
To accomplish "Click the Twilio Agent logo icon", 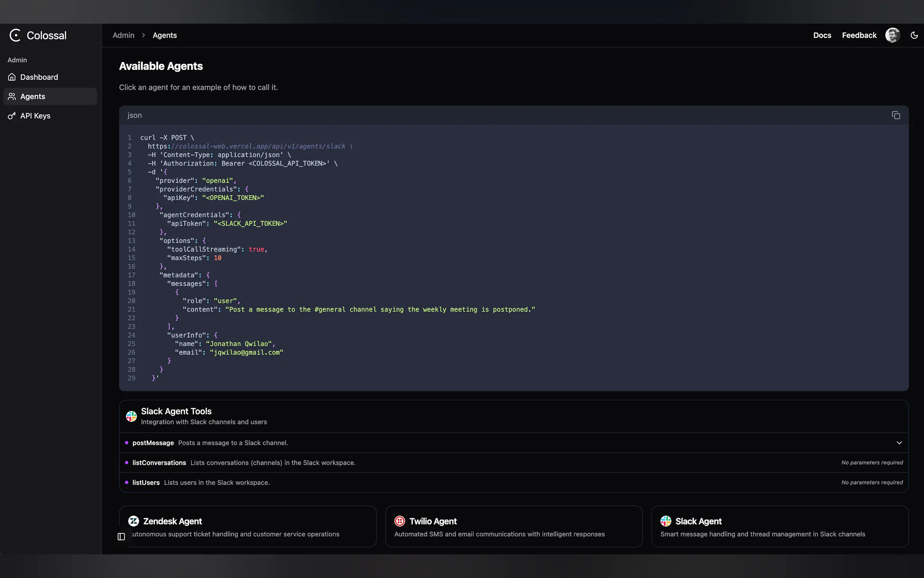I will point(399,521).
